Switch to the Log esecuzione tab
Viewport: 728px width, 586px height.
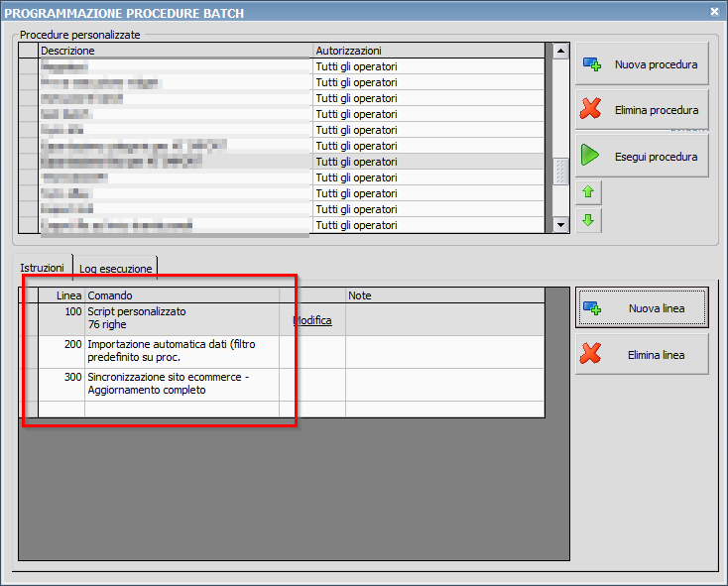[x=116, y=268]
